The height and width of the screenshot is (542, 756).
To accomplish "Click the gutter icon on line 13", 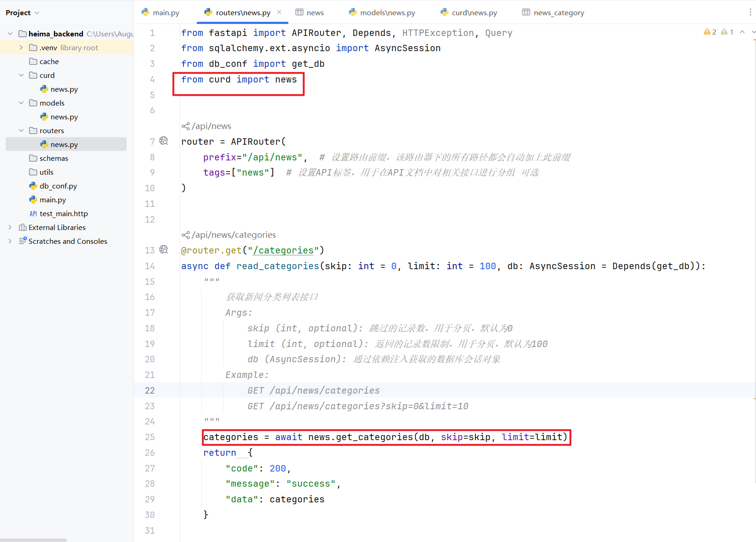I will coord(164,250).
